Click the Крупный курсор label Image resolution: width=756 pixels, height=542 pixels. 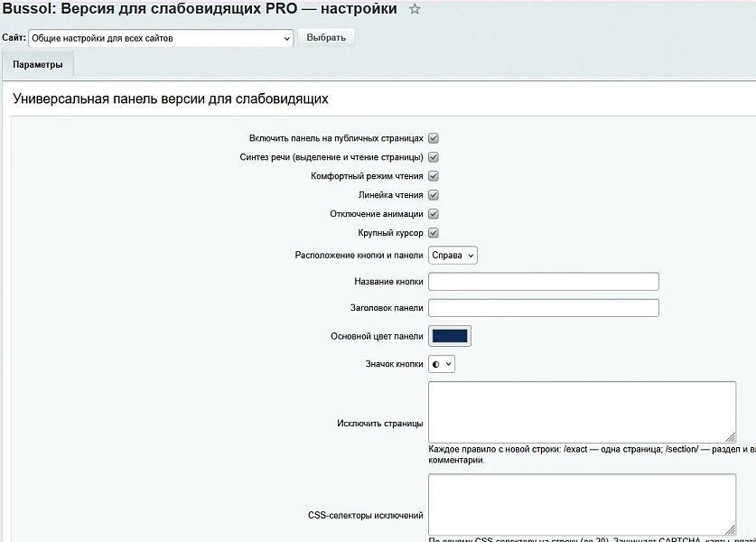pos(390,233)
